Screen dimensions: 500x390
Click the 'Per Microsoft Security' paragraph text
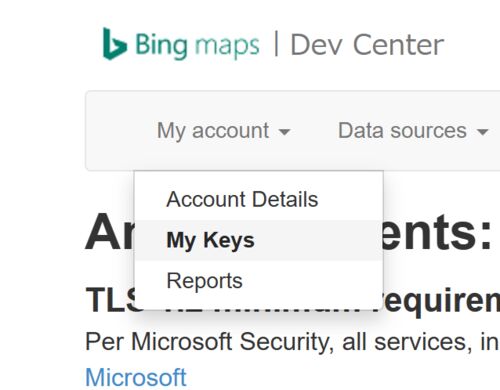pos(292,342)
